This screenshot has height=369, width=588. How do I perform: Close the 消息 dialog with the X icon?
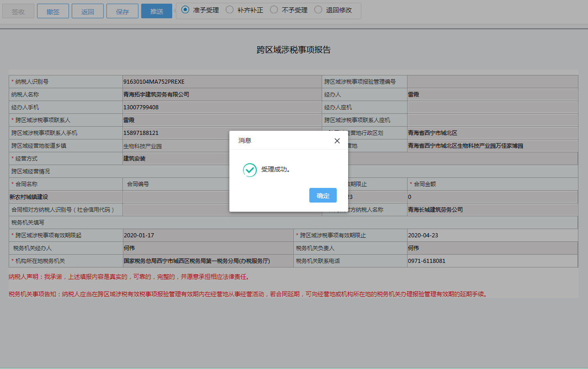click(x=337, y=141)
